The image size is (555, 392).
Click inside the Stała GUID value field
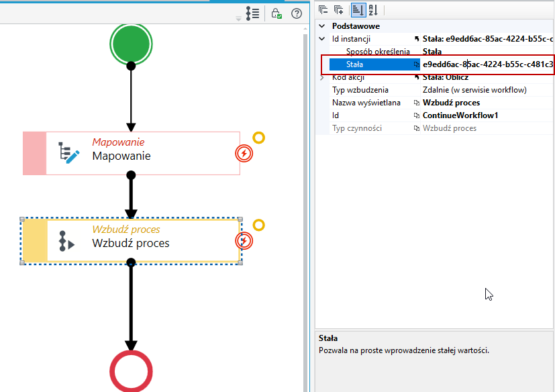(487, 64)
